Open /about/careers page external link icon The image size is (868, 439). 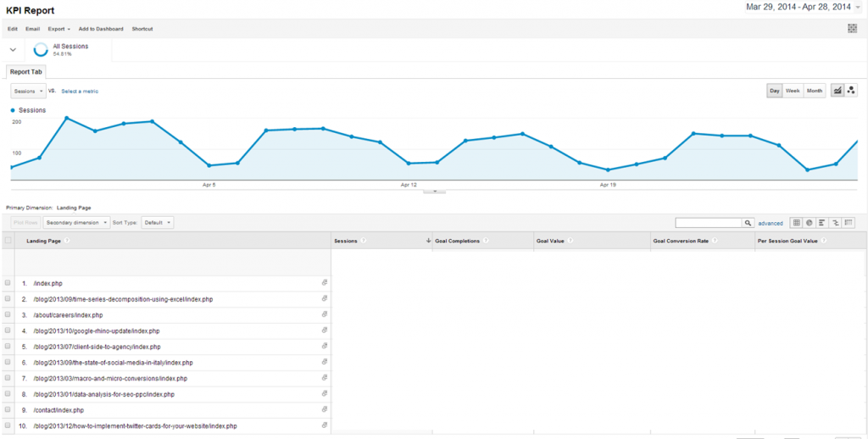pyautogui.click(x=325, y=314)
